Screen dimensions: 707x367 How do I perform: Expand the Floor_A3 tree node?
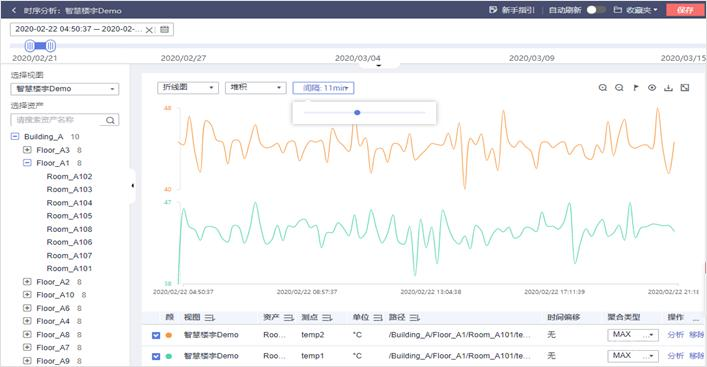pyautogui.click(x=27, y=150)
